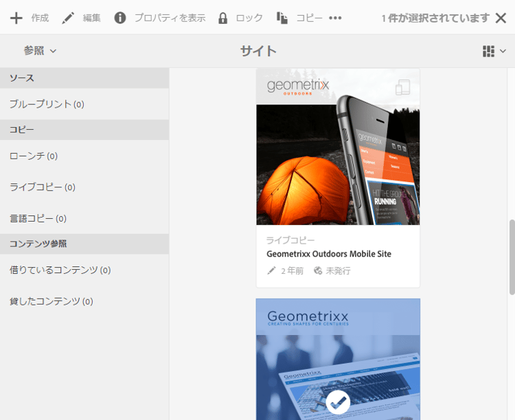Viewport: 515px width, 420px height.
Task: Click the pencil icon beside 2 年前
Action: tap(271, 270)
